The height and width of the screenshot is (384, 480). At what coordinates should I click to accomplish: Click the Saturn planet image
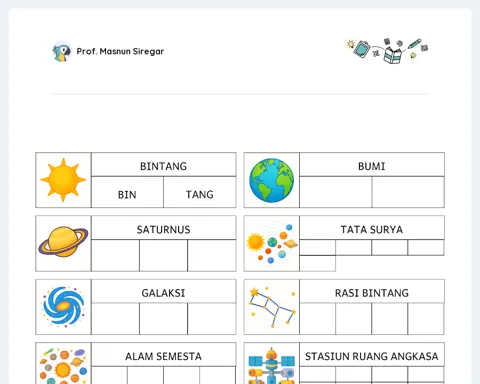(x=63, y=242)
